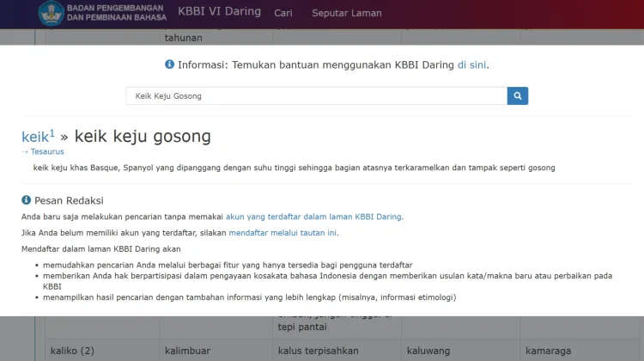Click the bullet 'menampilkan hasil pencarian'
Image resolution: width=644 pixels, height=361 pixels.
249,297
